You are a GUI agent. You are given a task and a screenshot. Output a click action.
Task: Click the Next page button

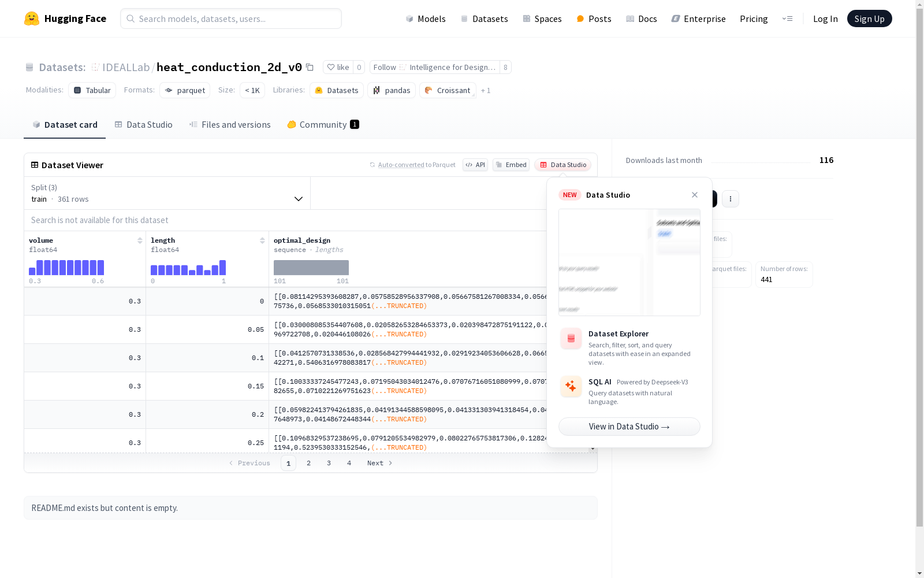[x=380, y=463]
